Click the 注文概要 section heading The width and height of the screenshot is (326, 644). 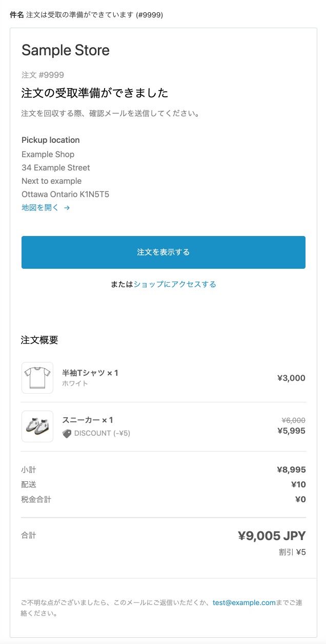coord(39,340)
